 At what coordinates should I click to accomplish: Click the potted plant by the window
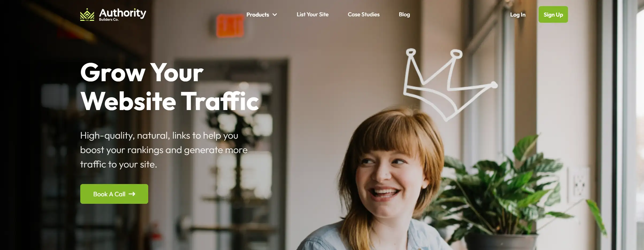coord(503,192)
